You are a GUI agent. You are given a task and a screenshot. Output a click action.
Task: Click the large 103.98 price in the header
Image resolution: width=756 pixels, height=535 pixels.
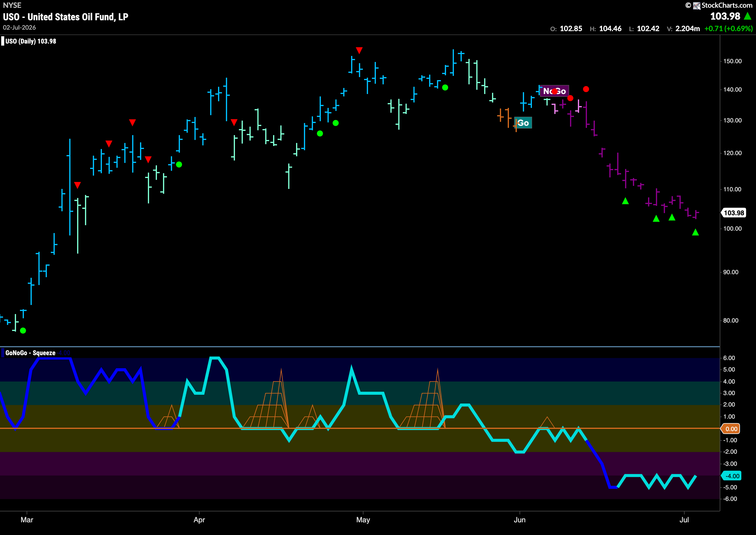[725, 16]
